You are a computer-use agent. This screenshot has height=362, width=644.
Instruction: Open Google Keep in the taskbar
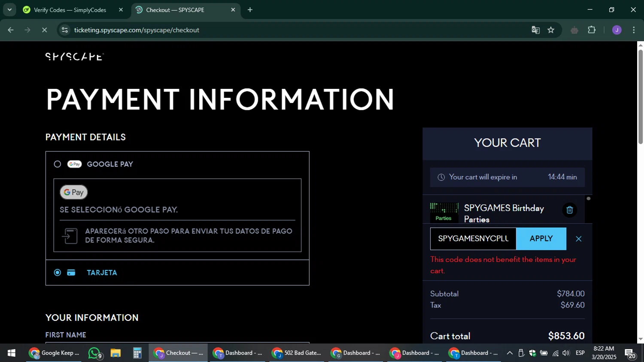tap(54, 353)
